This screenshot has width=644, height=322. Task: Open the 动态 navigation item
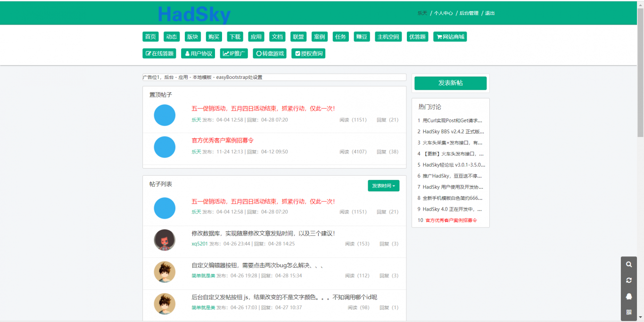click(171, 37)
